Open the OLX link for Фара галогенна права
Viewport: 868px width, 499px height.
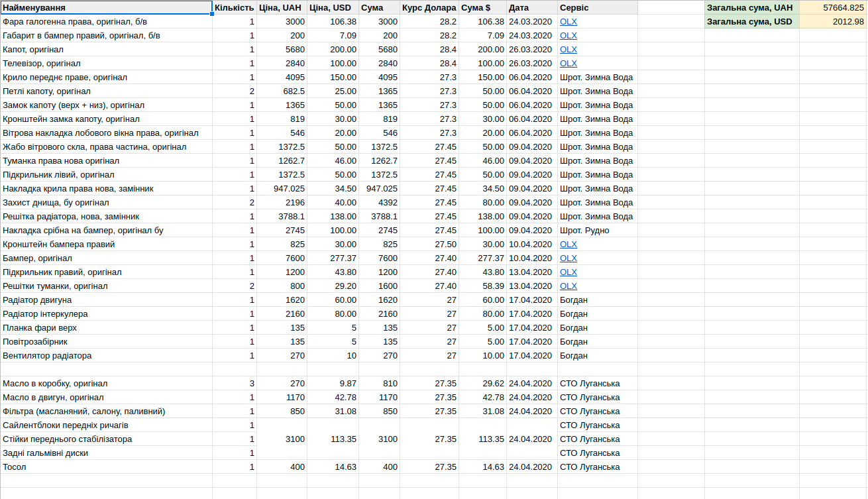568,21
